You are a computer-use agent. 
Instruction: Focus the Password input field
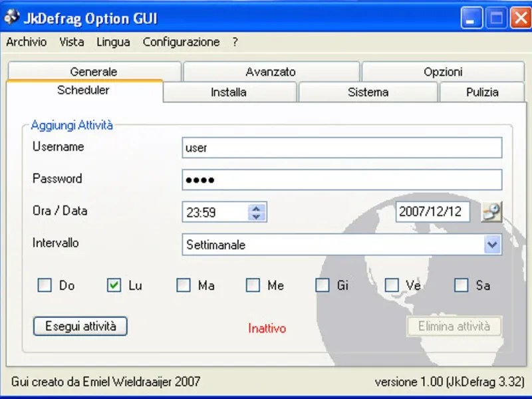click(x=342, y=180)
